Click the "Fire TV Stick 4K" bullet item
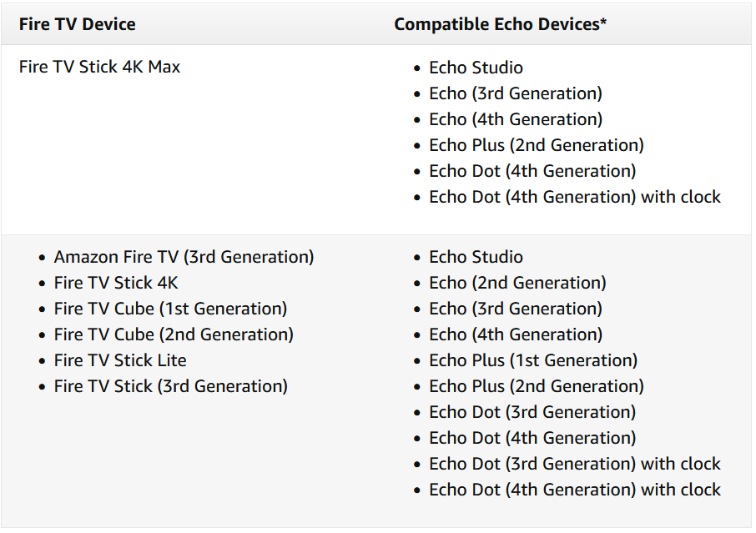This screenshot has width=756, height=533. coord(116,283)
